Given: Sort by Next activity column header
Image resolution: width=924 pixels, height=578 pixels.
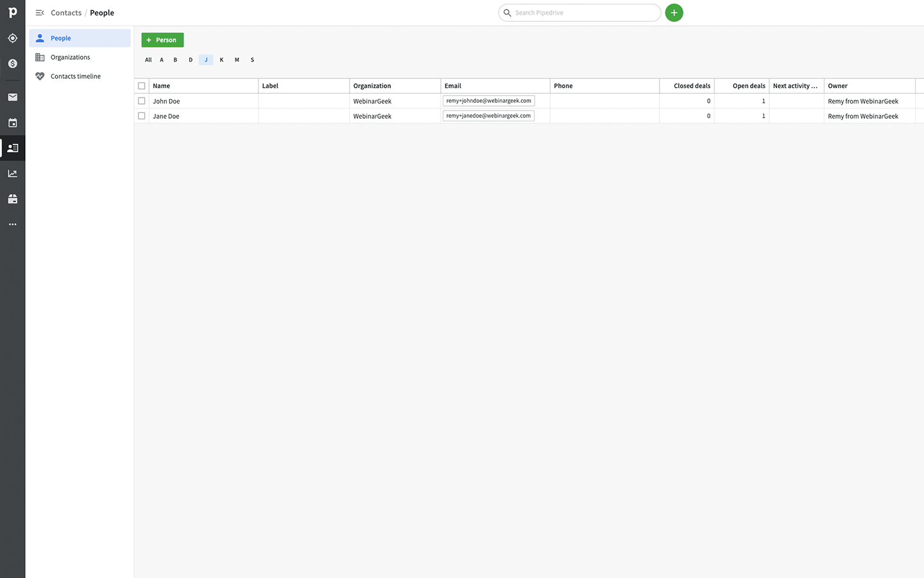Looking at the screenshot, I should coord(796,86).
